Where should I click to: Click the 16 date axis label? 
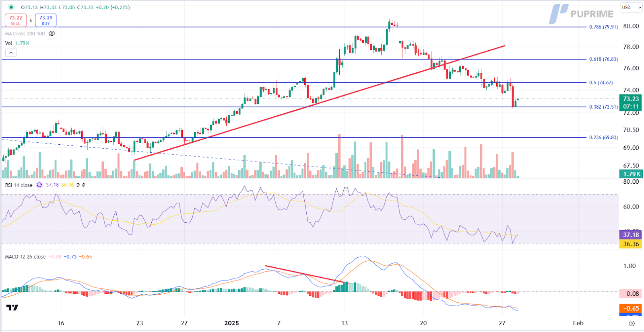[61, 323]
